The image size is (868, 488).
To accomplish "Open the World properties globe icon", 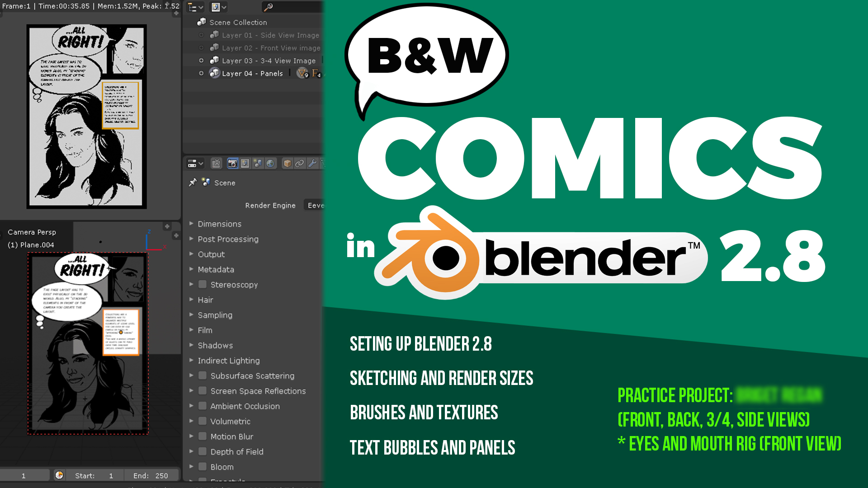I will [270, 164].
